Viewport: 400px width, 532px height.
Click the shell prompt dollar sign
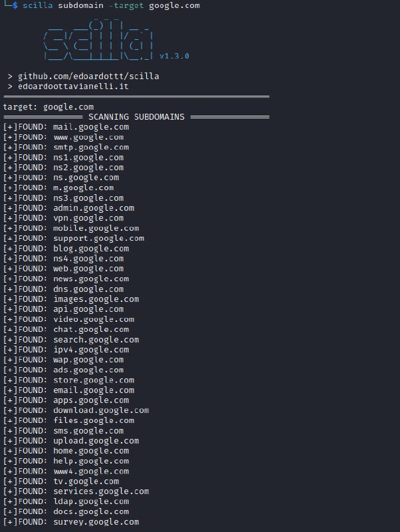(x=15, y=5)
